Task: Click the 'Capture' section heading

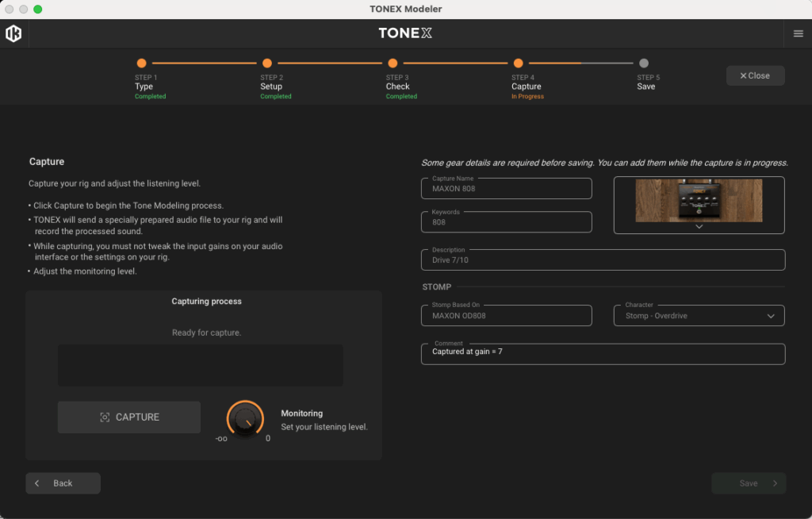Action: tap(47, 162)
